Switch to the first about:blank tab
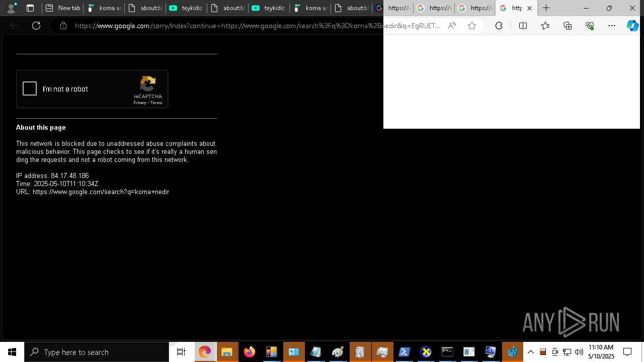This screenshot has height=362, width=644. tap(145, 8)
